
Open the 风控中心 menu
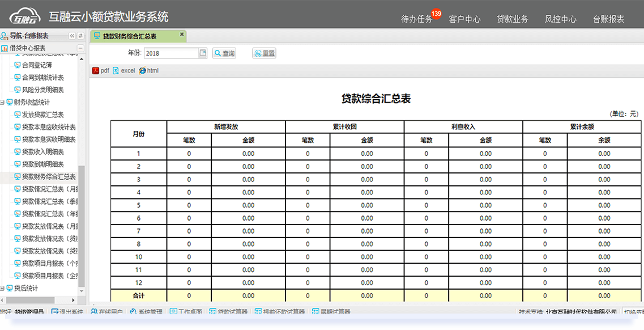click(x=561, y=19)
